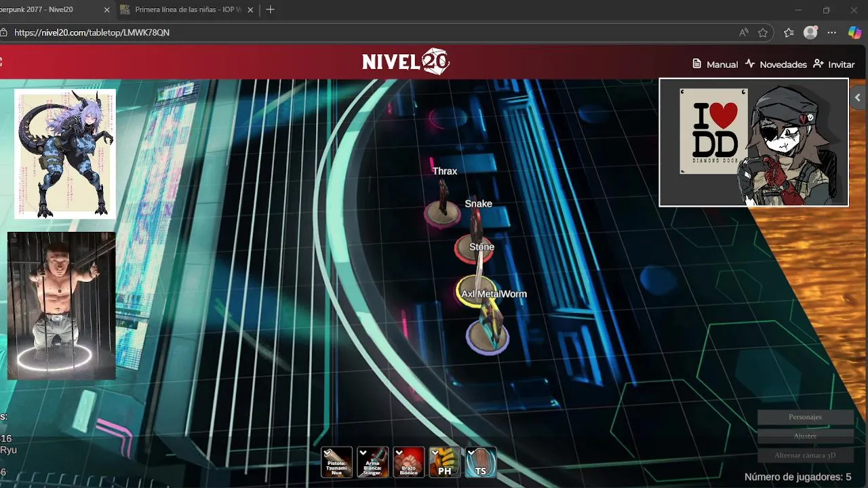Viewport: 868px width, 488px height.
Task: Use the Arma Blanca Stinger hotbar item
Action: click(x=373, y=462)
